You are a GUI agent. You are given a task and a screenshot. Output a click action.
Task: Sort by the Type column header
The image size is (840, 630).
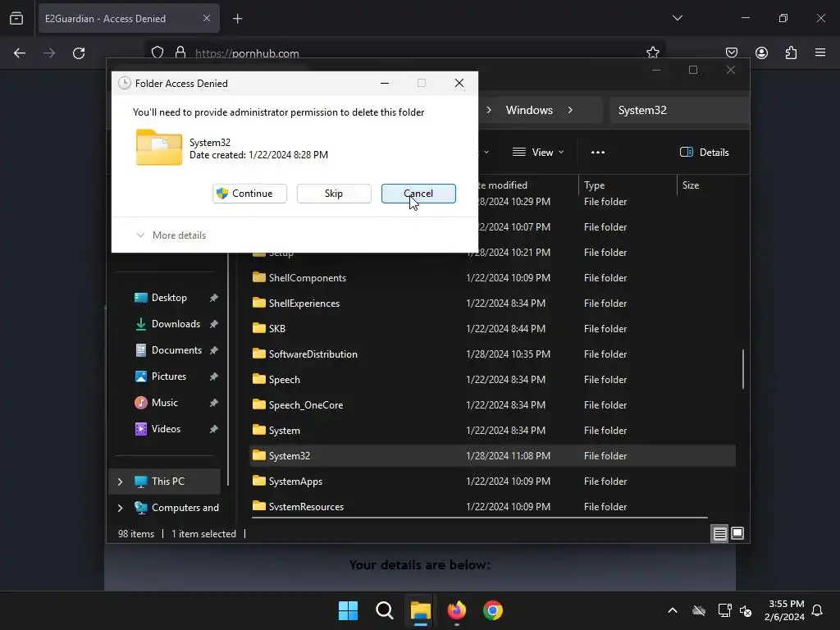pos(594,185)
